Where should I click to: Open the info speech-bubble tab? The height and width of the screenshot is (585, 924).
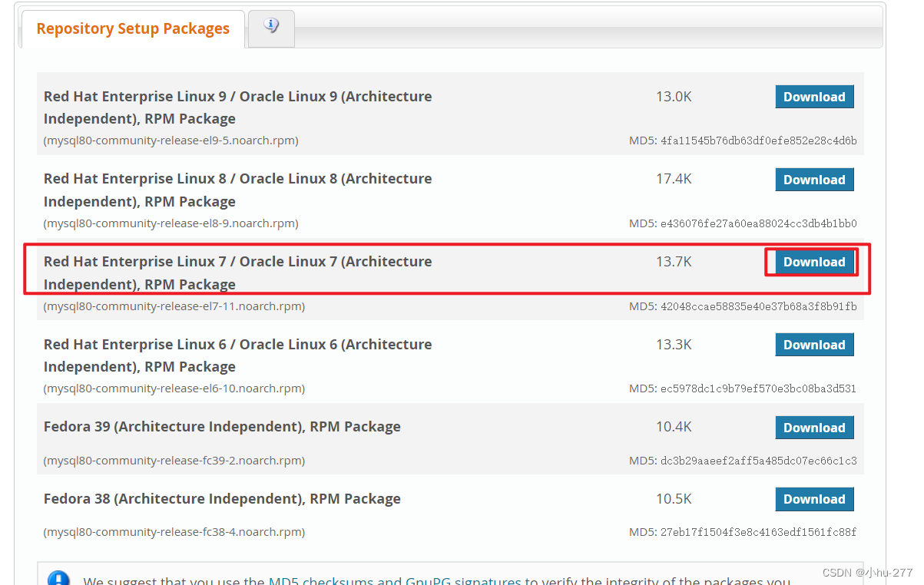tap(271, 28)
